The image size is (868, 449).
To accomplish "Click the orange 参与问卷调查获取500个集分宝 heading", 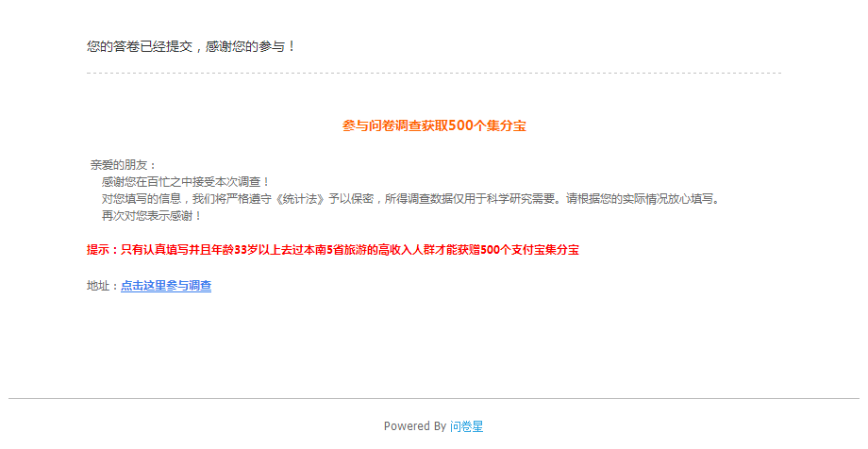I will point(434,125).
